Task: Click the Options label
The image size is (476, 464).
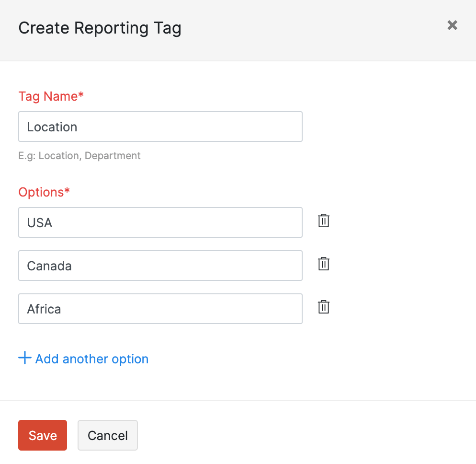Action: pos(44,192)
